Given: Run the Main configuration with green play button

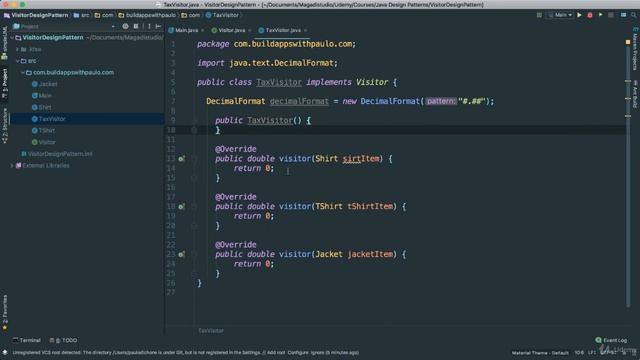Looking at the screenshot, I should pyautogui.click(x=579, y=15).
